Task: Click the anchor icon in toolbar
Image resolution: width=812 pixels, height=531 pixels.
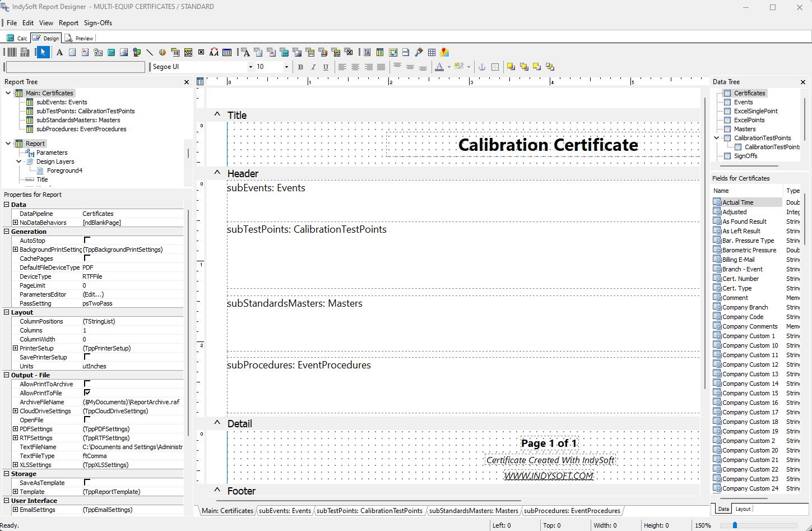Action: point(481,67)
